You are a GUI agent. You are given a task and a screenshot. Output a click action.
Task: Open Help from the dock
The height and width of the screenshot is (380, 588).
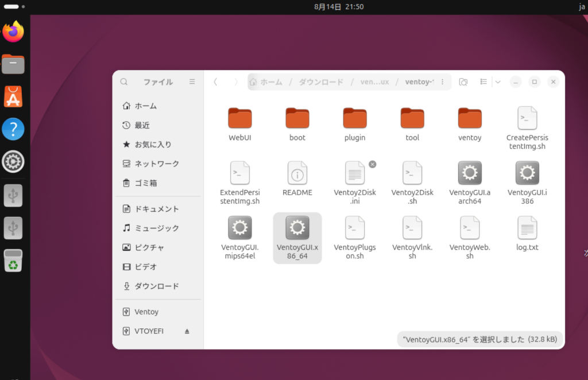(13, 129)
